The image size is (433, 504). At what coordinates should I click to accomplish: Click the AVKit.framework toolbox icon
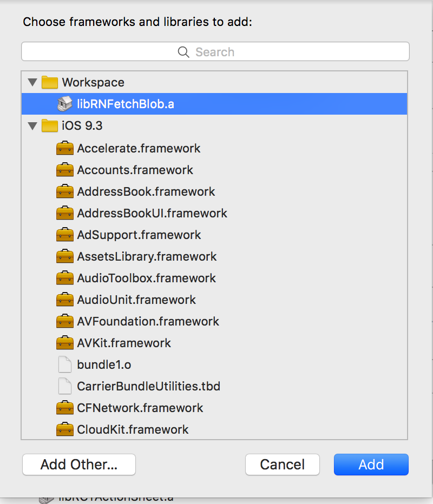coord(64,343)
